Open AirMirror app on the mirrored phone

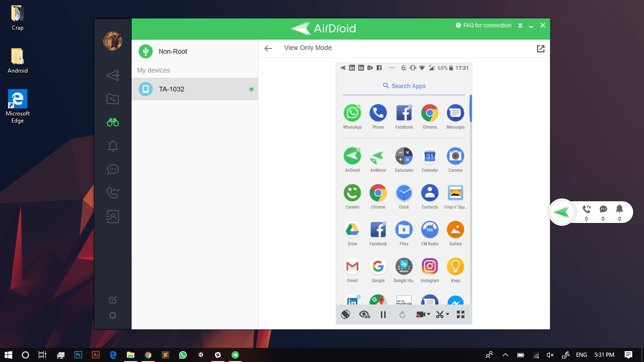378,160
